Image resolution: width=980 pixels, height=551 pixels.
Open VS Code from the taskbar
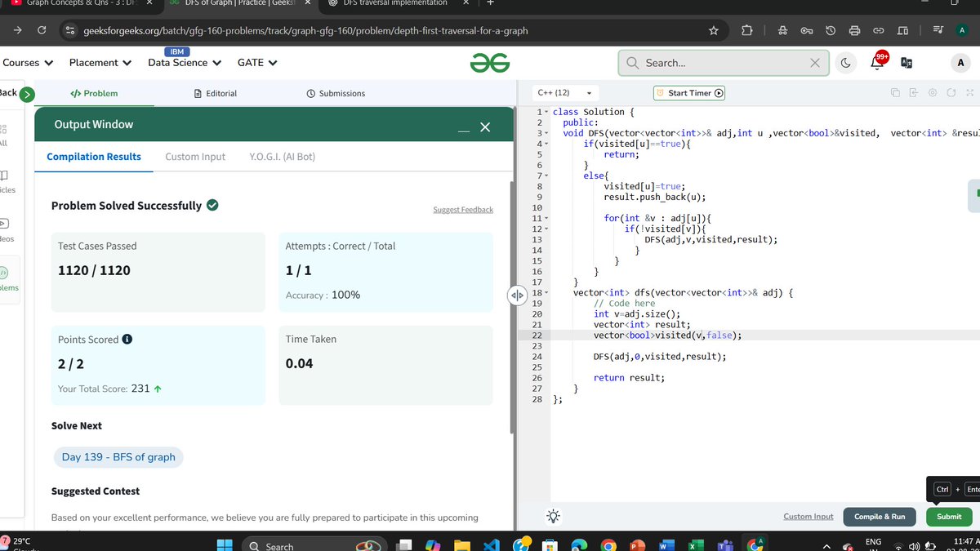pos(490,544)
